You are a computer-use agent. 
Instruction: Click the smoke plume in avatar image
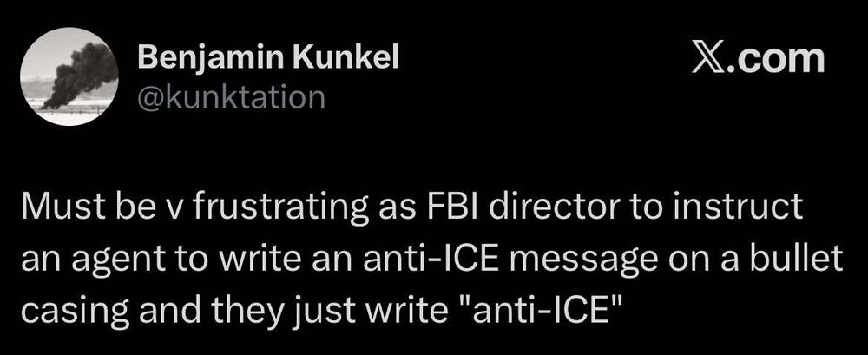[80, 72]
